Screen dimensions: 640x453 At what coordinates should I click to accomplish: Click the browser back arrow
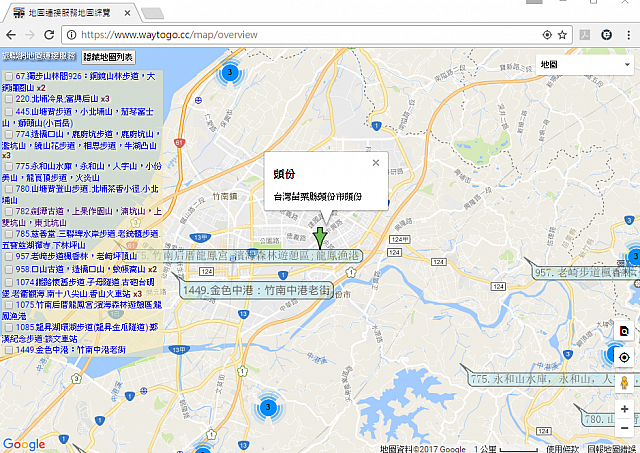11,35
